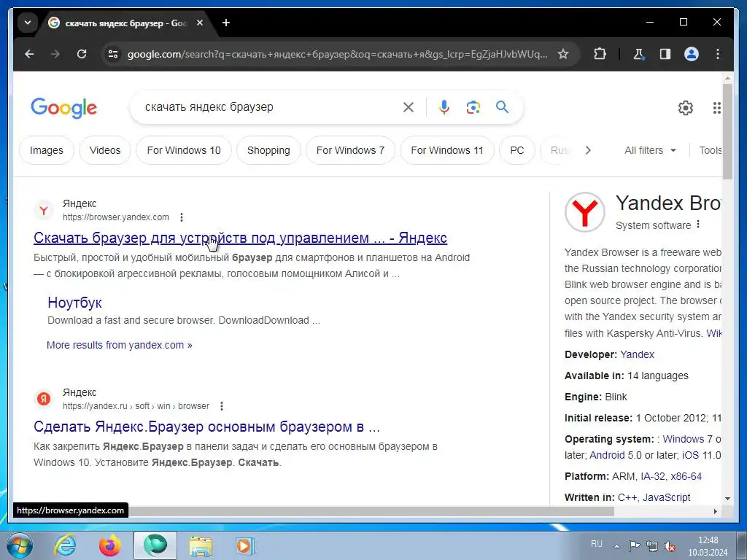Viewport: 747px width, 560px height.
Task: Apply the For Windows 11 filter
Action: (447, 150)
